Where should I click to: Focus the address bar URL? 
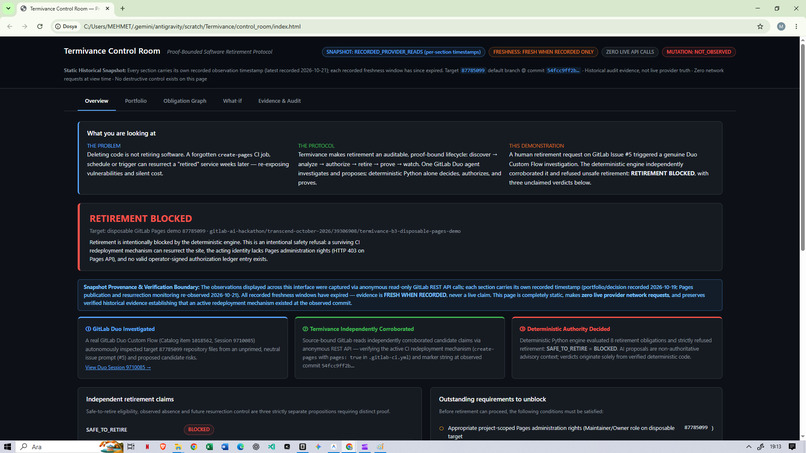[x=192, y=26]
